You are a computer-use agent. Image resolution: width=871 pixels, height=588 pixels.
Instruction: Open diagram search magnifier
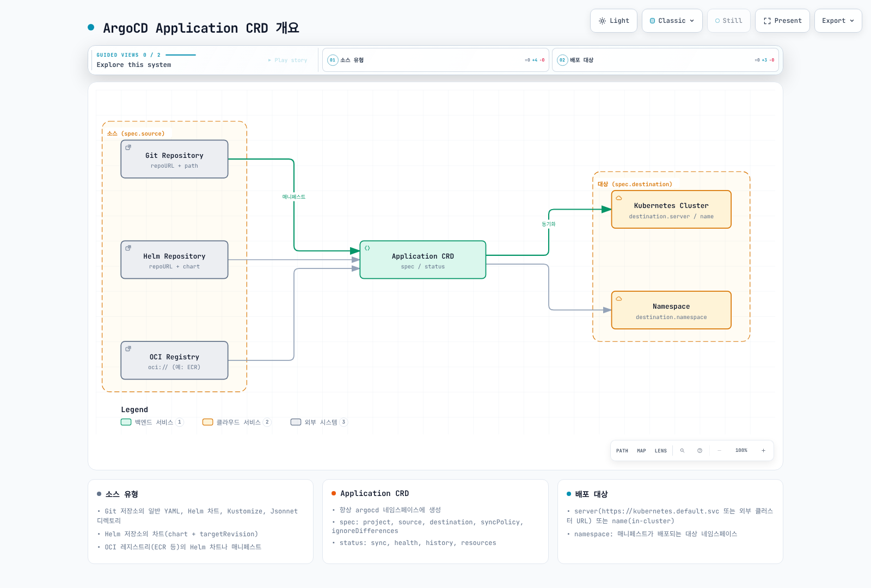tap(682, 451)
